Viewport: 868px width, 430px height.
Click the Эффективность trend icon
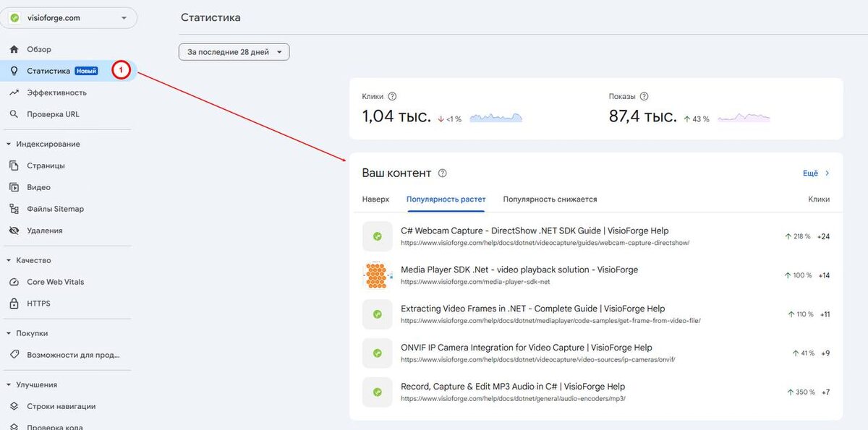point(14,93)
